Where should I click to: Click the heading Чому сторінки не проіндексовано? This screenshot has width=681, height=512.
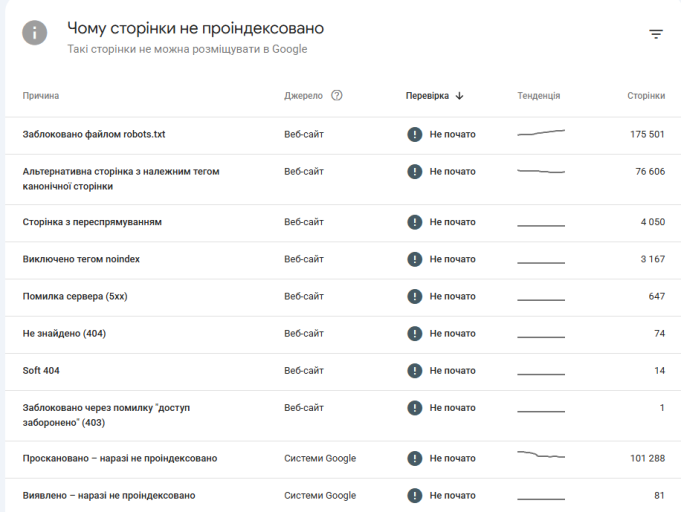point(195,28)
